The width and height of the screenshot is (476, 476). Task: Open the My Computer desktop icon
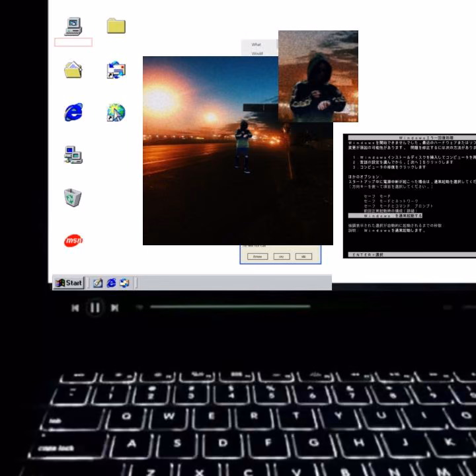pyautogui.click(x=73, y=26)
